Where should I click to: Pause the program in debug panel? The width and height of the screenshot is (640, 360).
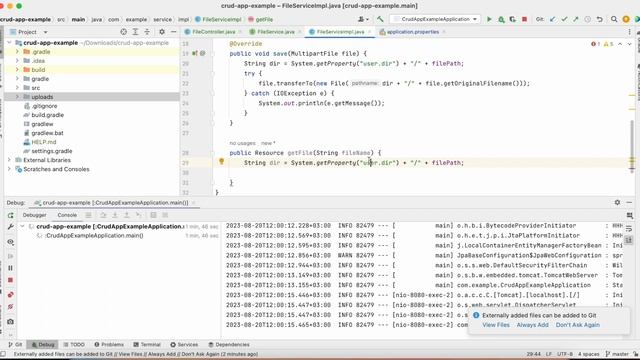click(x=11, y=268)
